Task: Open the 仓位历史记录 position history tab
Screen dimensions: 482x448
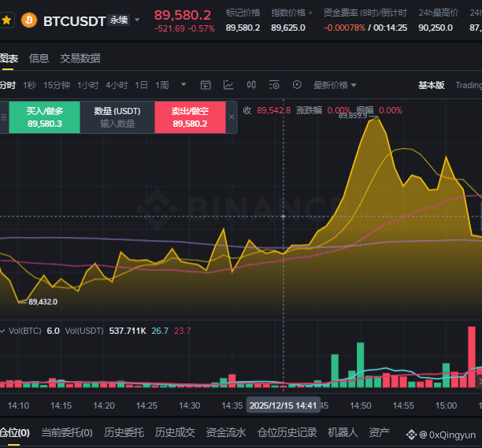Action: coord(287,432)
